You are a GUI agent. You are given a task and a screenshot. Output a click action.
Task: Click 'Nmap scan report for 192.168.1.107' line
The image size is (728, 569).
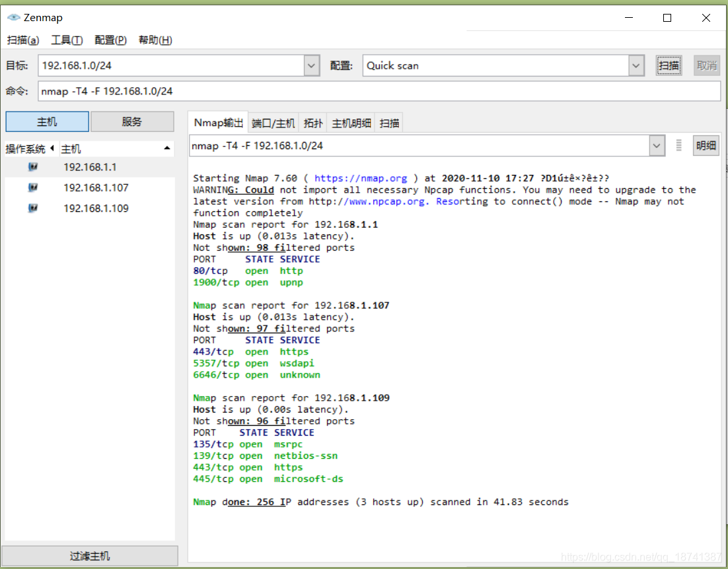[291, 306]
